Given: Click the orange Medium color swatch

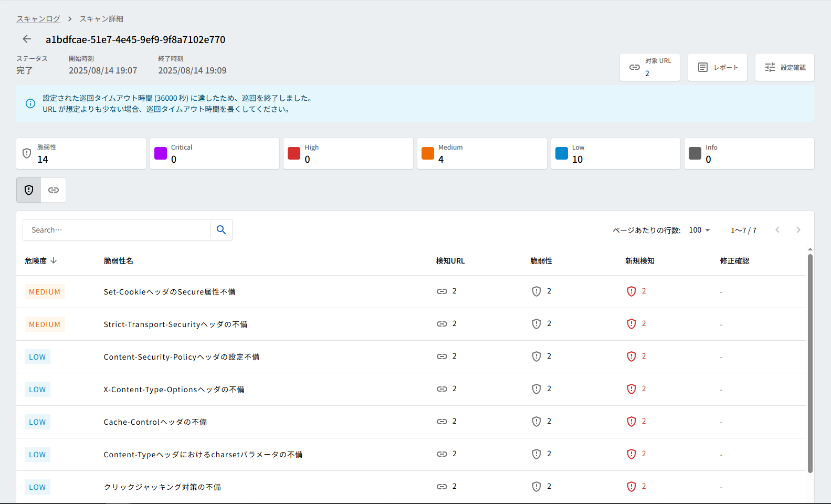Looking at the screenshot, I should tap(428, 153).
